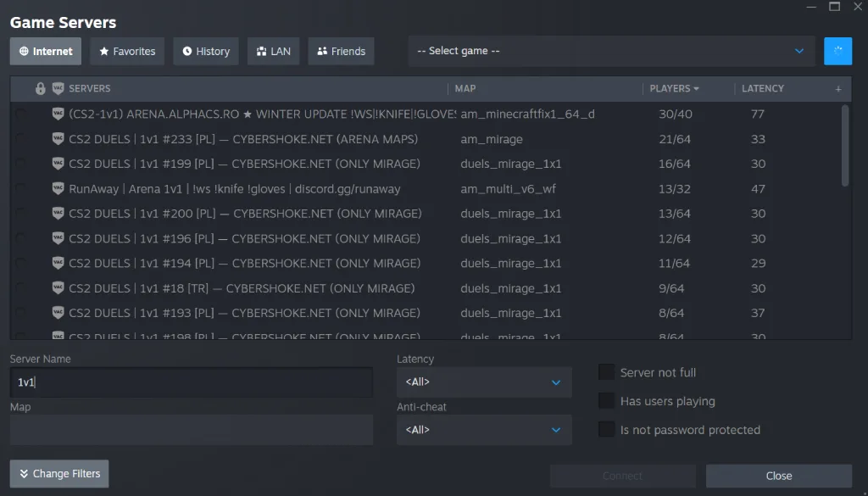Select the CS2 DUELS 1v1 #233 server
The width and height of the screenshot is (868, 496).
[x=426, y=139]
